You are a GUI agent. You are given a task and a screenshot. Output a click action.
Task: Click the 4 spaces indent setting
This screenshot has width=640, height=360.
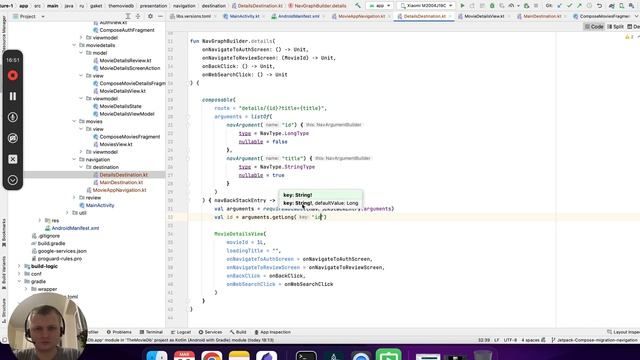tap(531, 340)
